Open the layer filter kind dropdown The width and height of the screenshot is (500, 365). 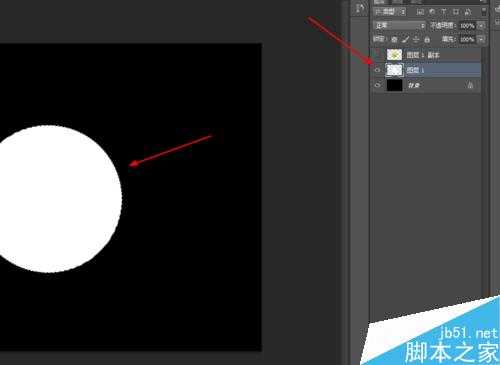(390, 12)
